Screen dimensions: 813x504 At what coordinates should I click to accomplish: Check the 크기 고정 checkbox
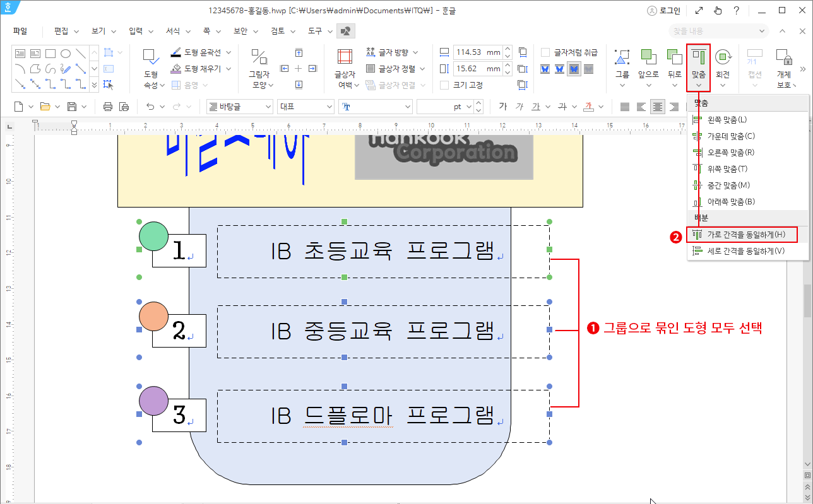coord(444,85)
